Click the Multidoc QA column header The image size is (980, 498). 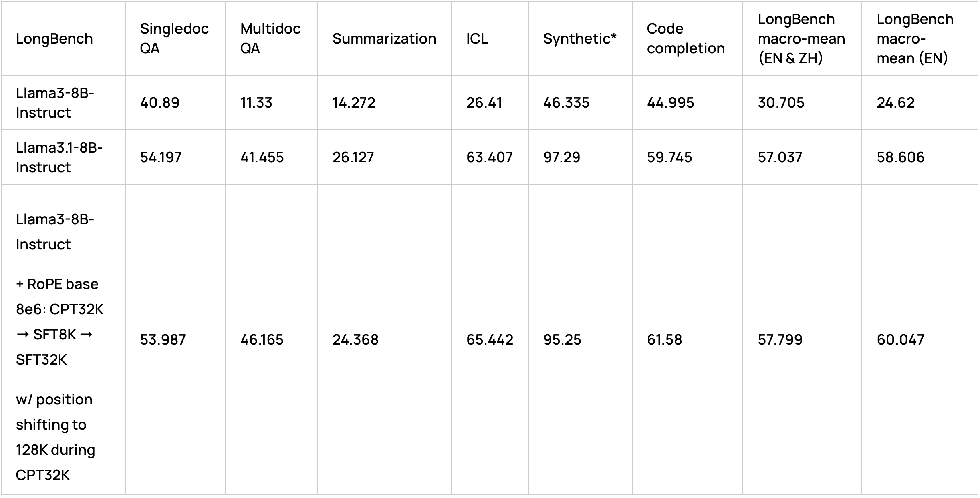pyautogui.click(x=270, y=38)
